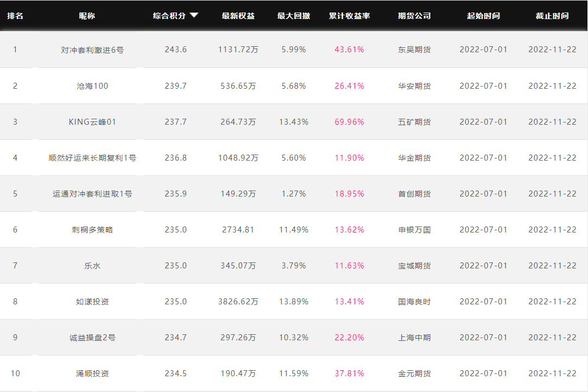
Task: Click the 237.7 score value
Action: pyautogui.click(x=176, y=122)
